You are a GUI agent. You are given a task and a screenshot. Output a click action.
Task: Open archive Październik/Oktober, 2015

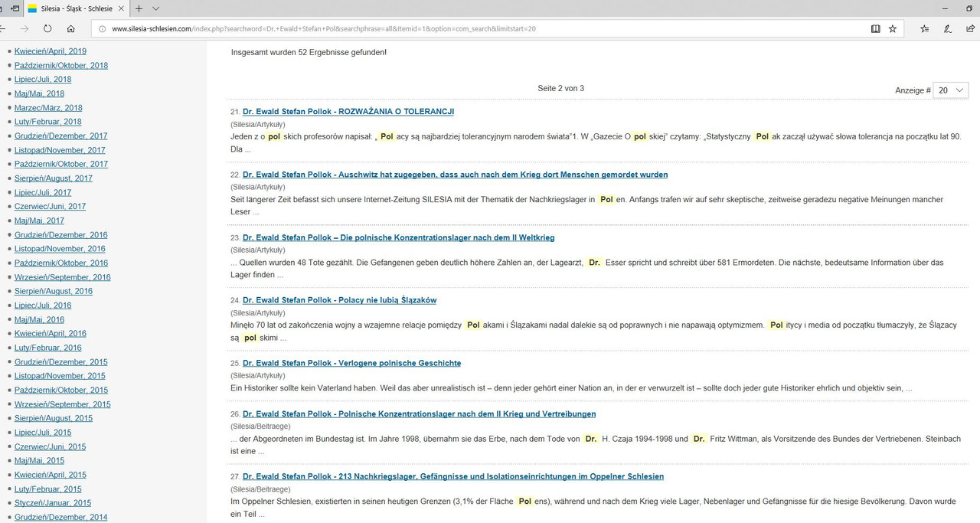61,391
